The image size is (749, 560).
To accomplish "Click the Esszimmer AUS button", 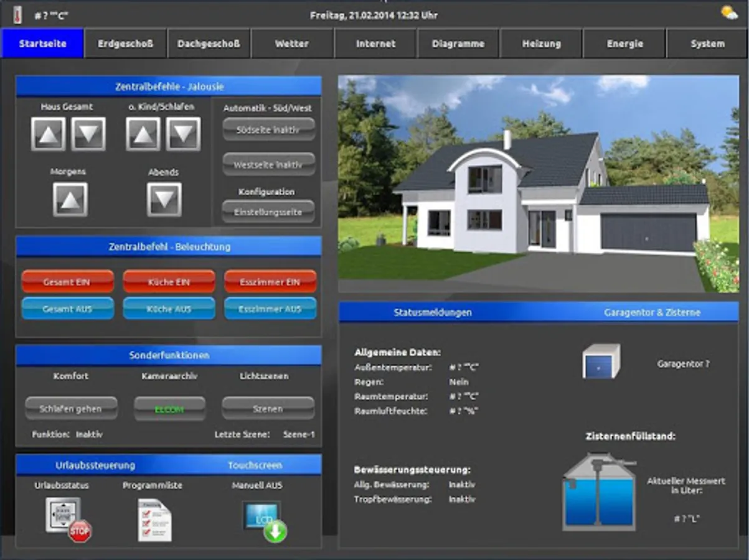I will click(x=270, y=309).
